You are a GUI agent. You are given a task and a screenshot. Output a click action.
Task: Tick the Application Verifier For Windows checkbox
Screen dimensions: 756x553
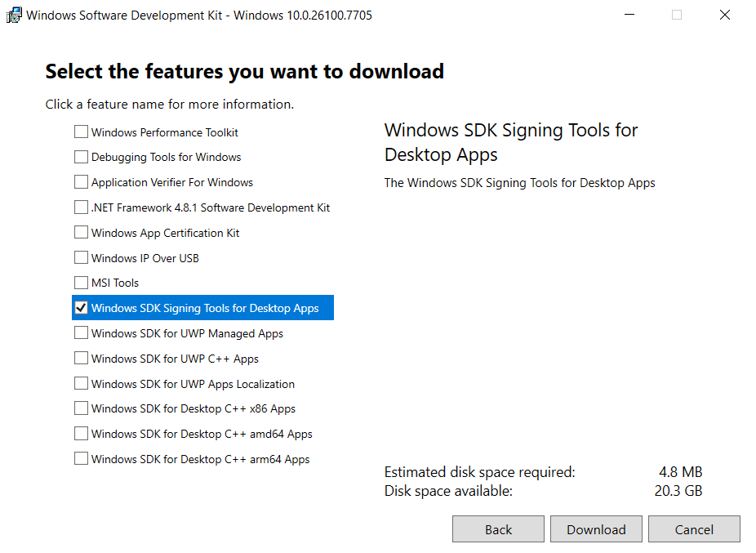[81, 182]
